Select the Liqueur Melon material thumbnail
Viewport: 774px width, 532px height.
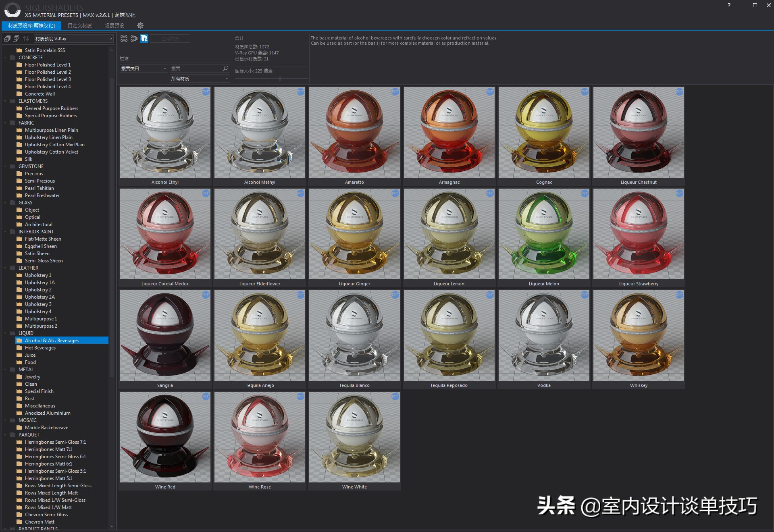click(544, 234)
